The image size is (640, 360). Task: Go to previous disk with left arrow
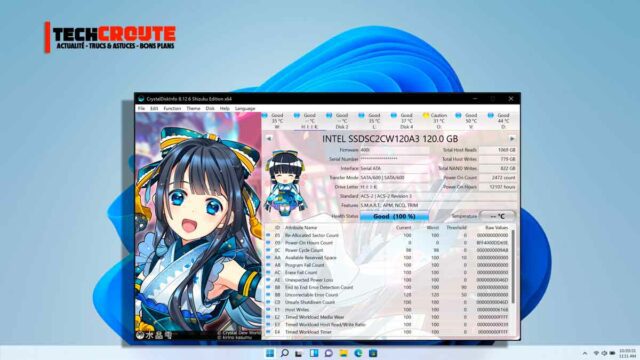pyautogui.click(x=269, y=139)
